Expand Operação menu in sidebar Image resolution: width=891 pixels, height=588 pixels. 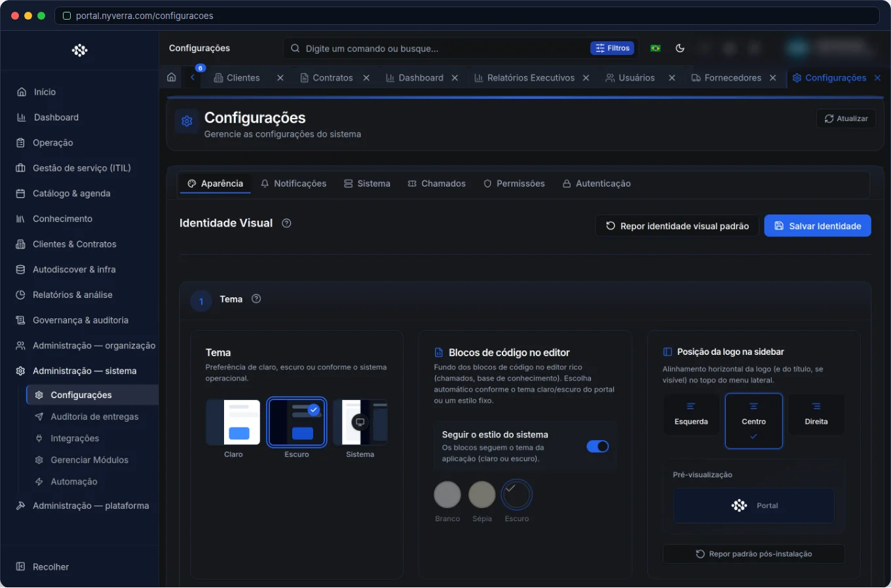[x=79, y=143]
